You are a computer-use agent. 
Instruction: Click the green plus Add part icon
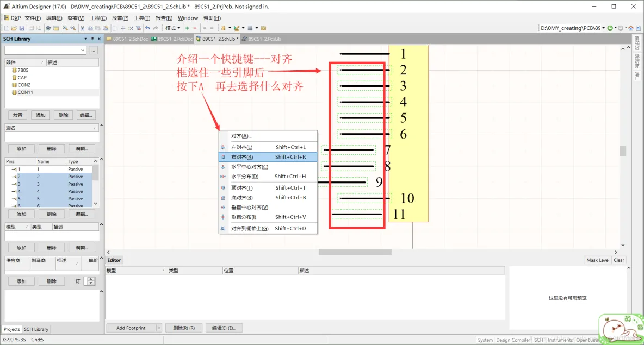click(187, 28)
